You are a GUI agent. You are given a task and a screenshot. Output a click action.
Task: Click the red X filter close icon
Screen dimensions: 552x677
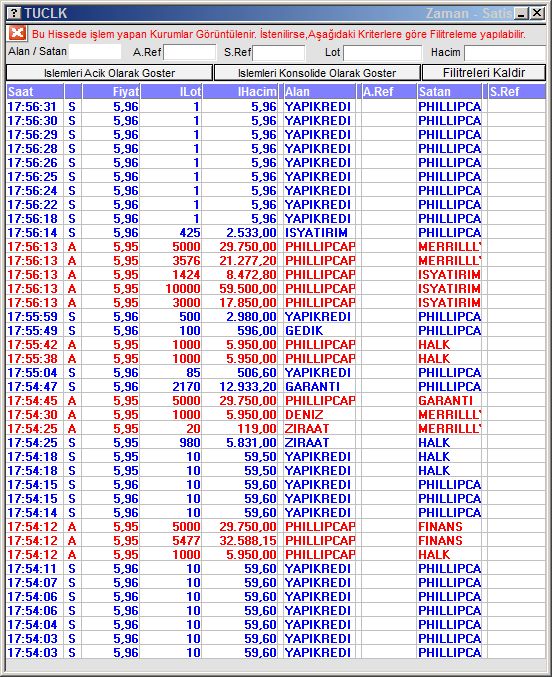[18, 33]
